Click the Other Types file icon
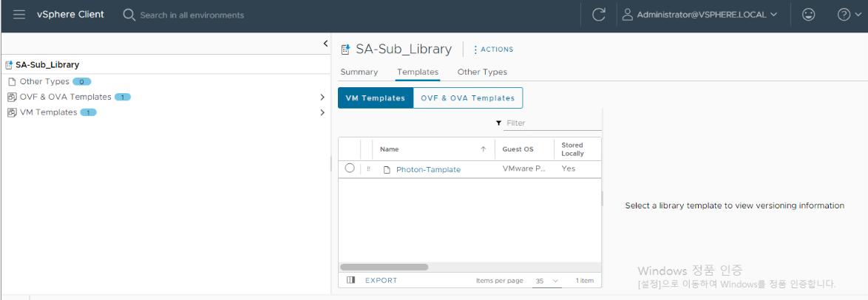868x300 pixels. click(x=12, y=82)
